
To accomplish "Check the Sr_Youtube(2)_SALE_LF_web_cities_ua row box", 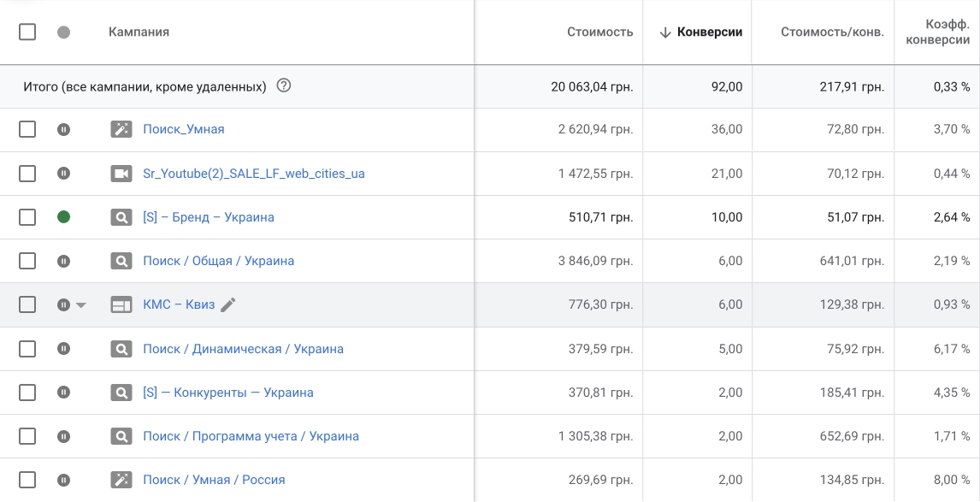I will [27, 173].
